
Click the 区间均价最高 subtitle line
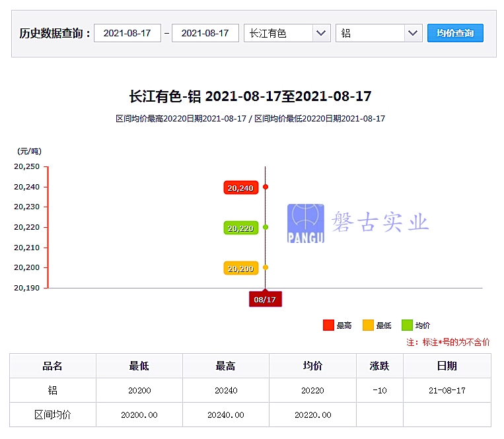[x=250, y=119]
